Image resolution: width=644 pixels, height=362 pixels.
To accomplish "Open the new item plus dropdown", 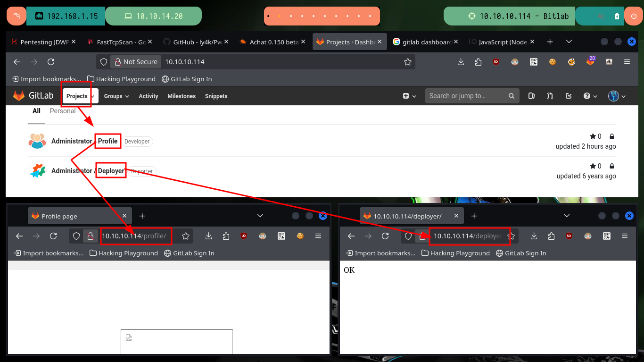I will click(410, 96).
